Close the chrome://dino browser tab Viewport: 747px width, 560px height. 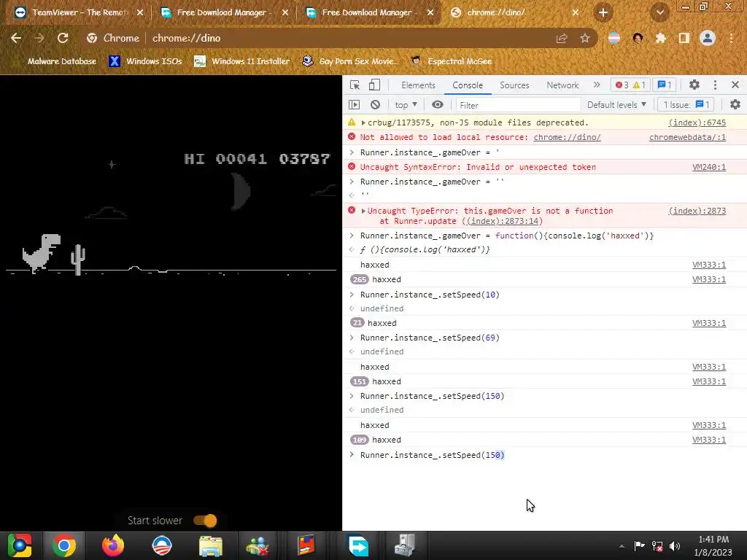pos(575,12)
